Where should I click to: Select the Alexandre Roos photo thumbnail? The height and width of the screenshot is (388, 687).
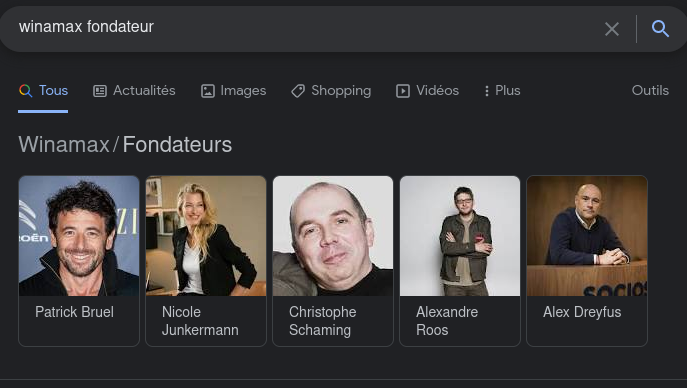tap(460, 236)
